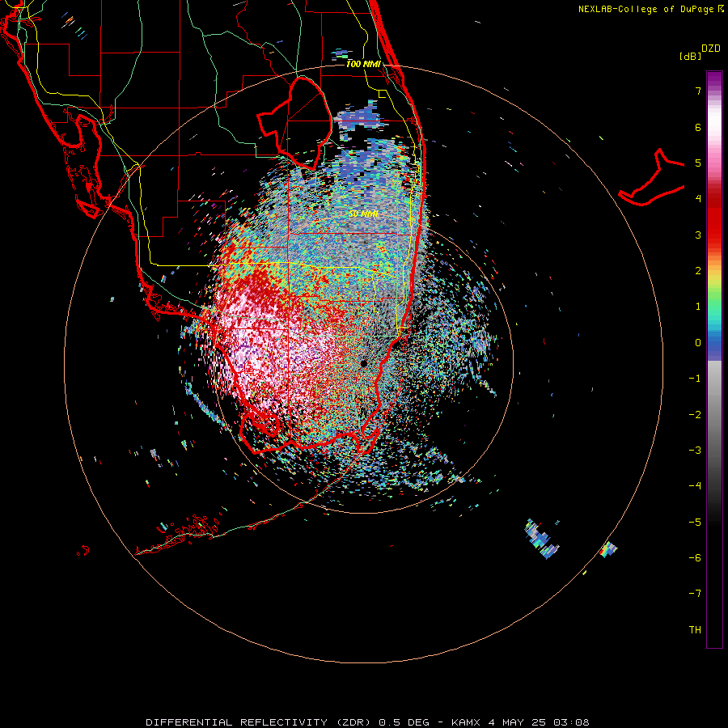Click the color scale value 4
Viewport: 728px width, 728px height.
698,199
